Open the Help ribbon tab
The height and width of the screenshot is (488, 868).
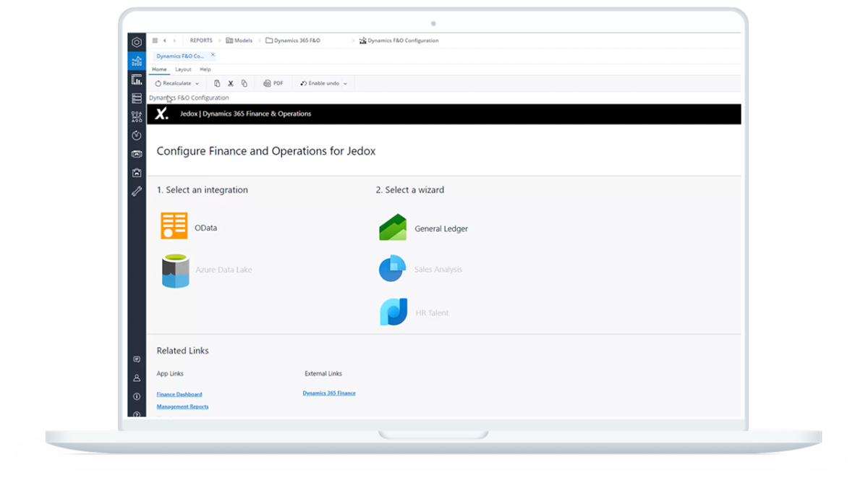205,69
